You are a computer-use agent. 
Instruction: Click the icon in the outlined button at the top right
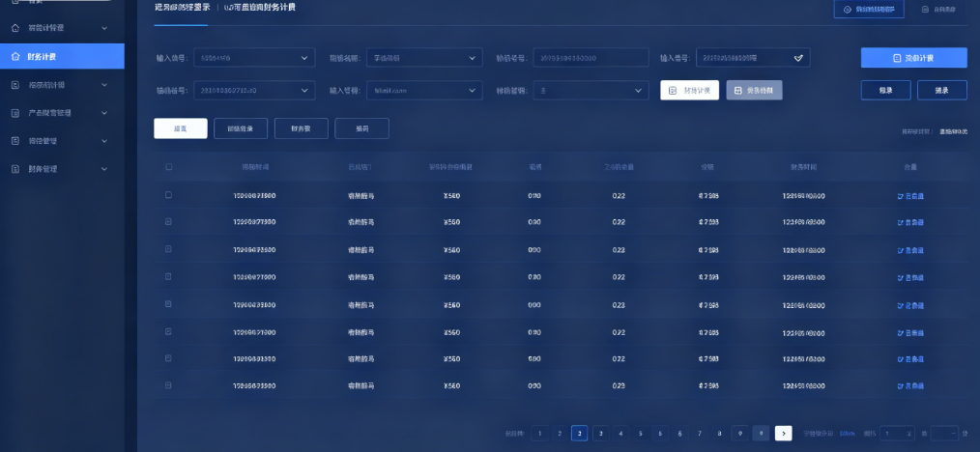[x=848, y=10]
